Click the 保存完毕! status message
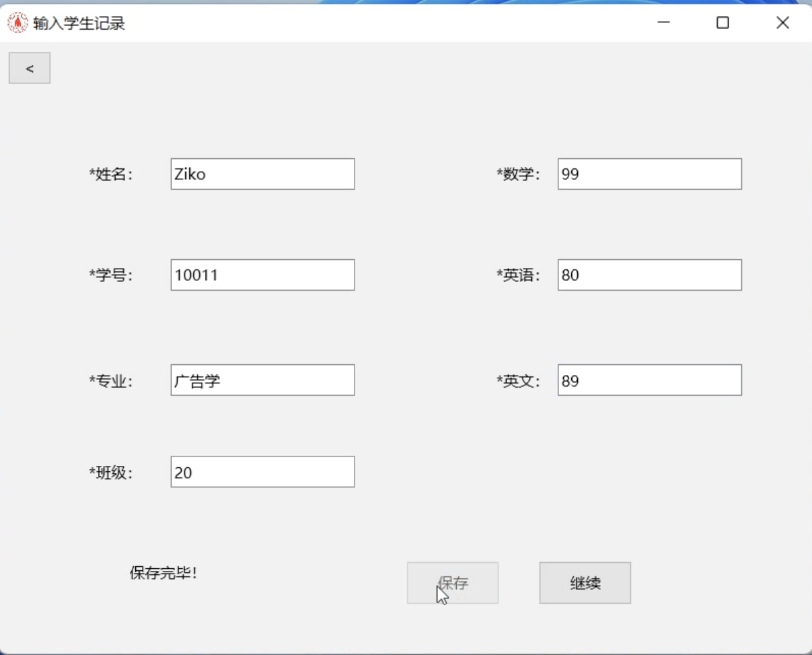The width and height of the screenshot is (812, 655). (163, 574)
